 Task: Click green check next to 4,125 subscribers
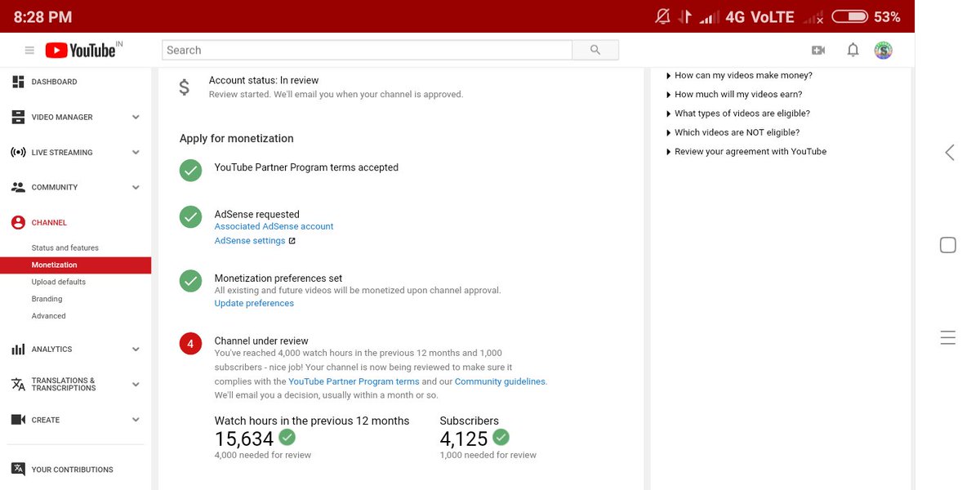[501, 437]
